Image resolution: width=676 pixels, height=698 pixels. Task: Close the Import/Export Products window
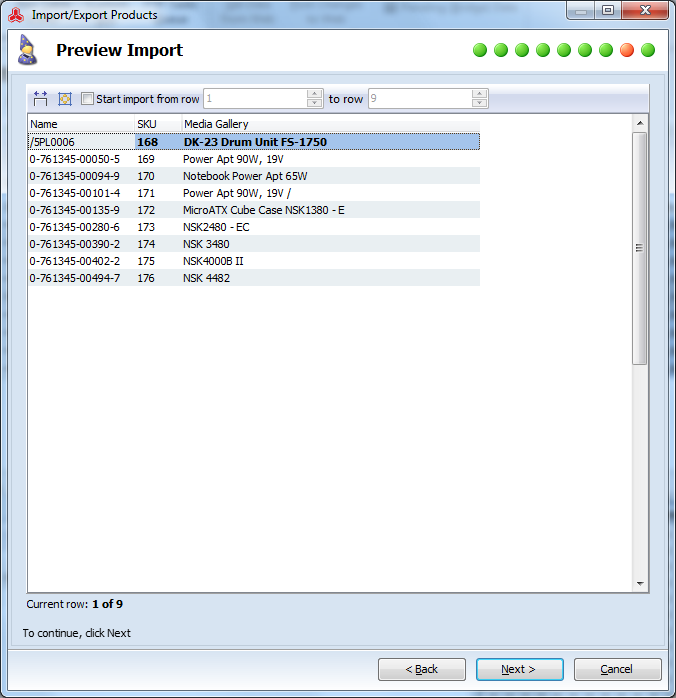click(x=645, y=10)
